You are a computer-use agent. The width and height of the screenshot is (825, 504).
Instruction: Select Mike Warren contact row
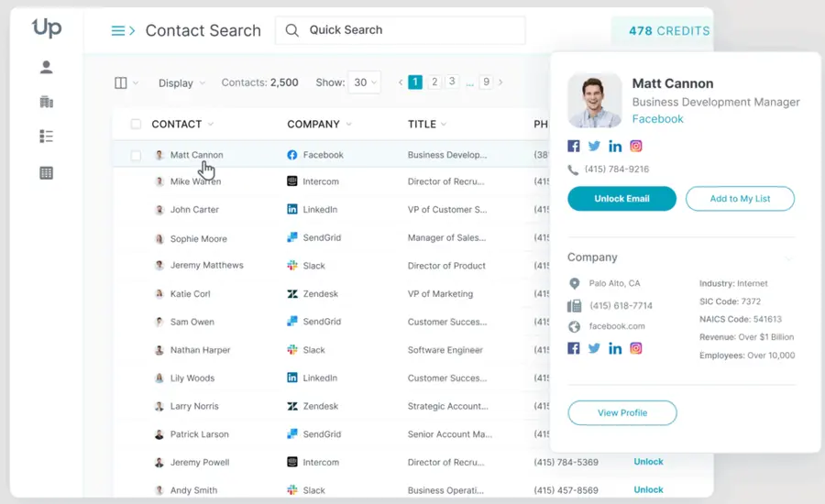(330, 181)
